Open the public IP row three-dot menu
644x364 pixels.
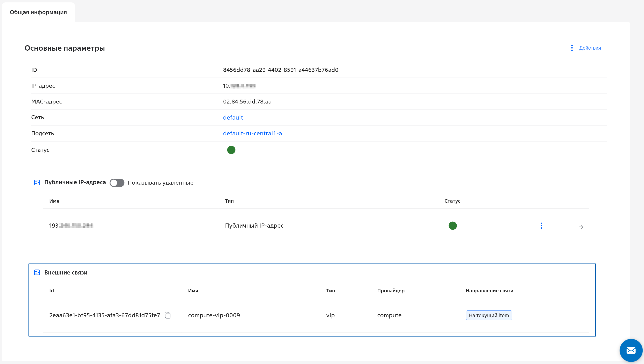[x=541, y=226]
